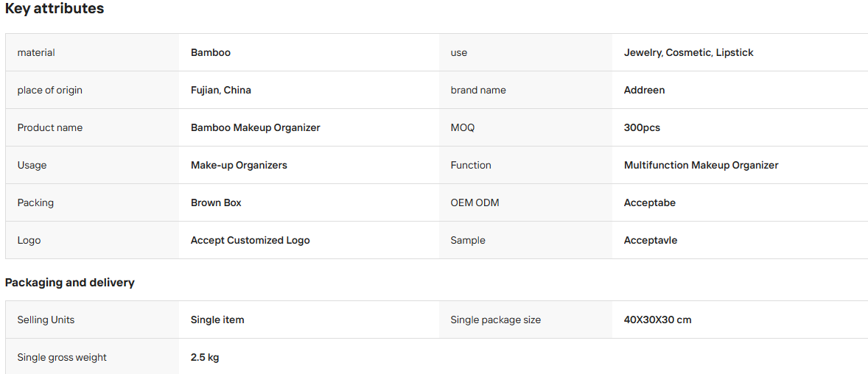Click the Accept Customized Logo value
The image size is (868, 374).
[x=251, y=240]
